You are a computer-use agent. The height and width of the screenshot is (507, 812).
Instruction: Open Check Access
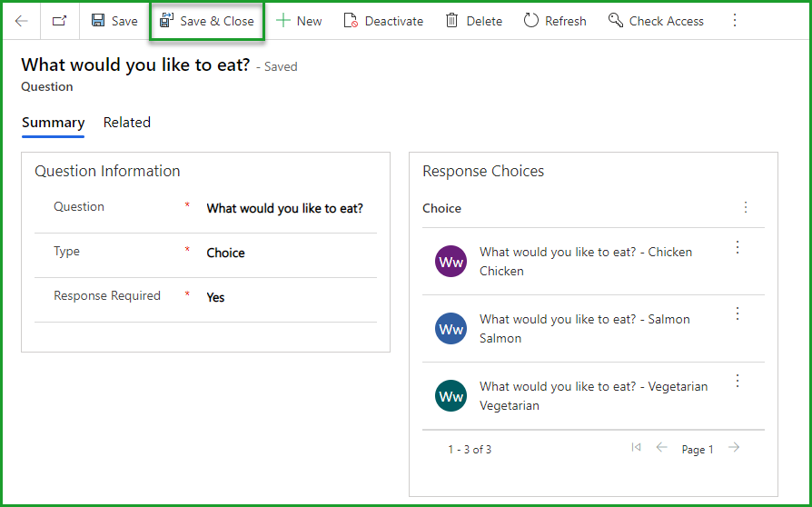point(656,21)
